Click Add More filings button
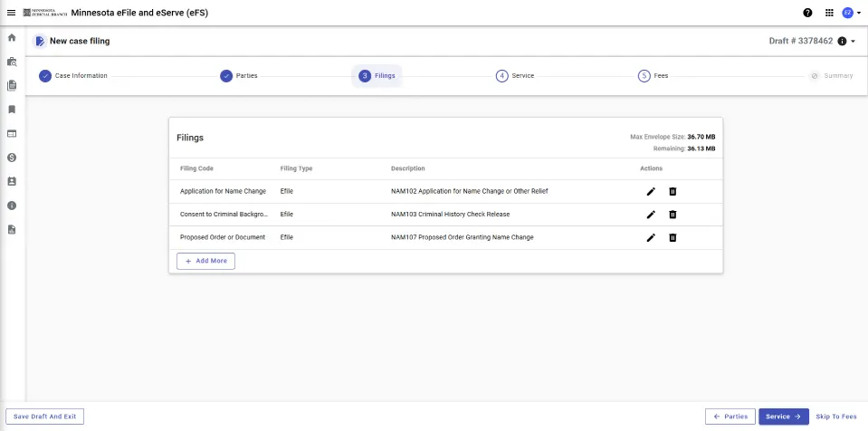The image size is (868, 431). [x=206, y=261]
